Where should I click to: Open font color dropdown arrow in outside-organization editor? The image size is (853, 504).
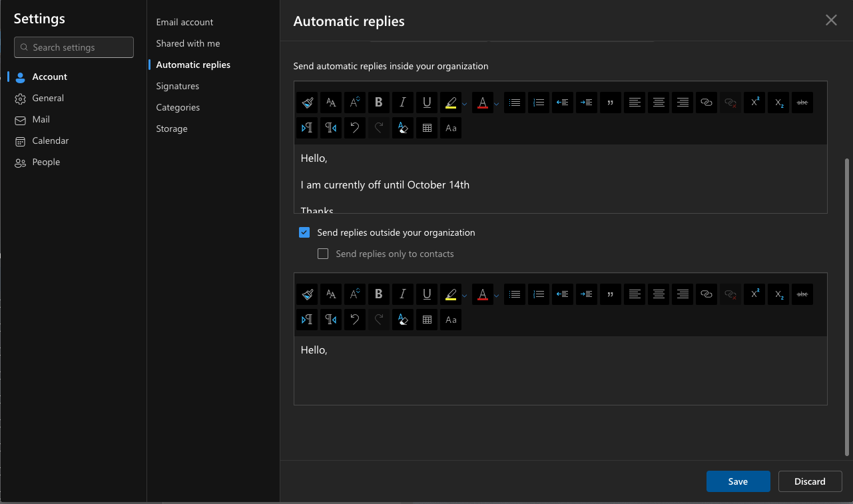pos(496,295)
